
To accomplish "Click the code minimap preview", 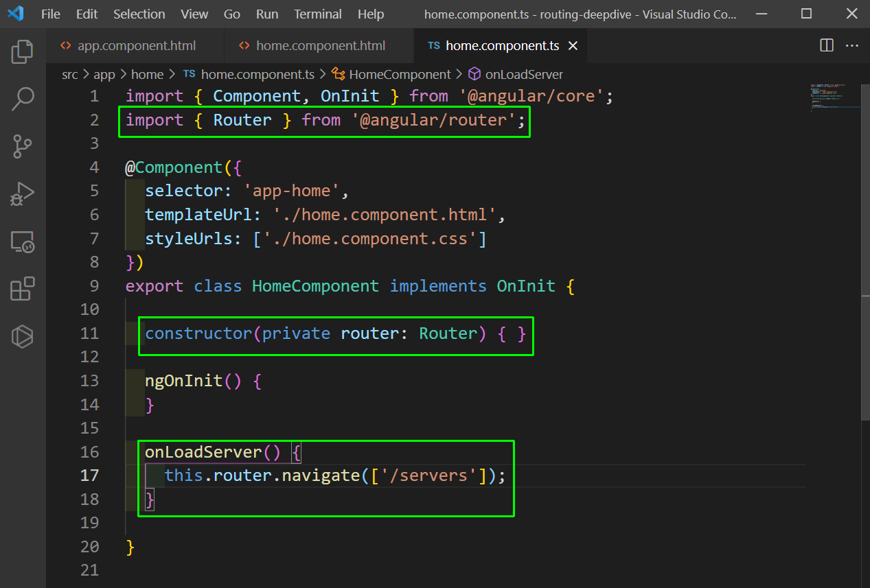I will click(834, 96).
